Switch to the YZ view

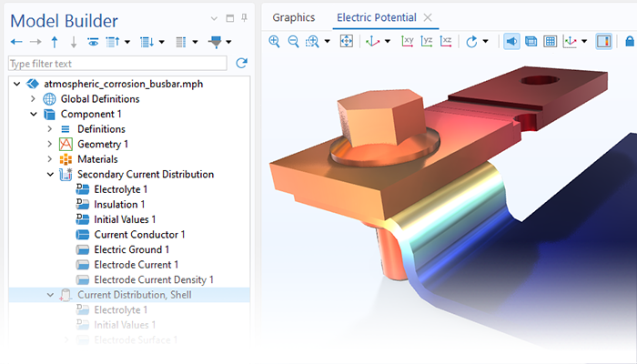[427, 41]
